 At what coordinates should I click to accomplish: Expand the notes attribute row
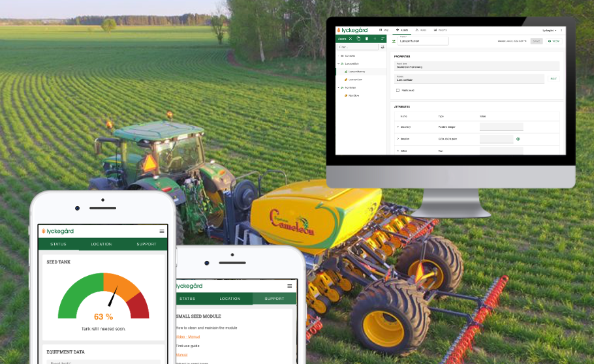tap(398, 151)
